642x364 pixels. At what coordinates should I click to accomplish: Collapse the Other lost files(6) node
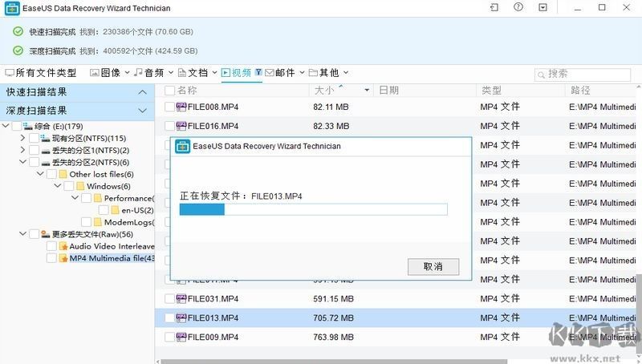(x=40, y=173)
